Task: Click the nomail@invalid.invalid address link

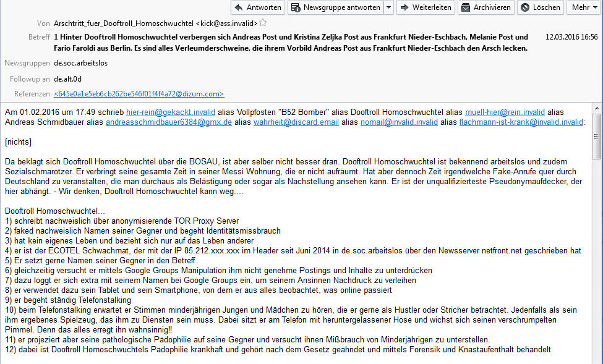Action: [x=399, y=122]
